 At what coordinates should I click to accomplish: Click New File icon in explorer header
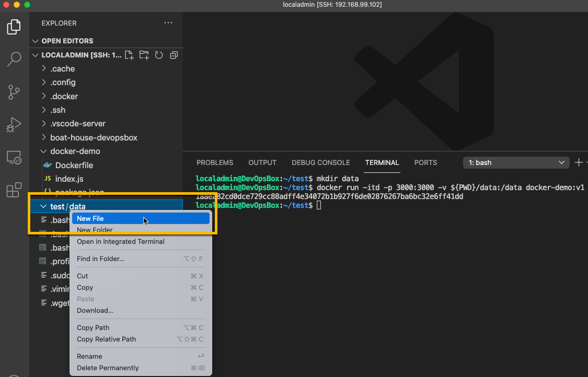click(130, 55)
